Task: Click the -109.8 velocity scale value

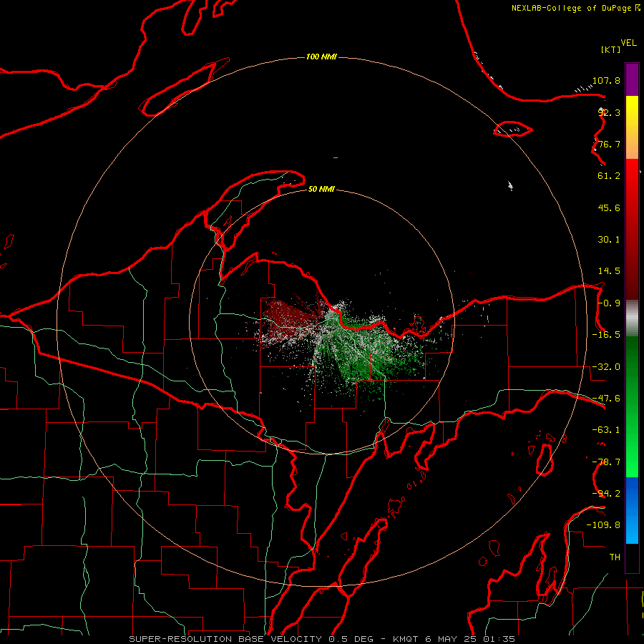Action: [603, 525]
